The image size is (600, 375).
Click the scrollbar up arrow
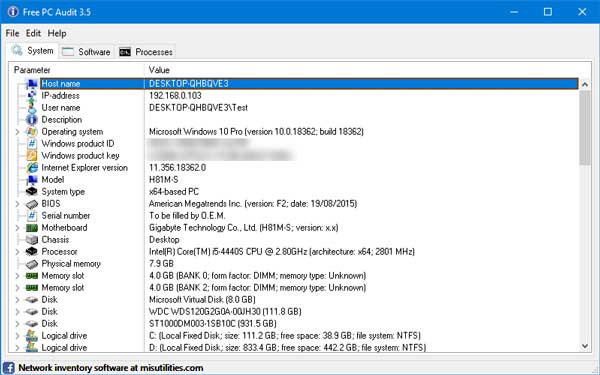click(585, 84)
